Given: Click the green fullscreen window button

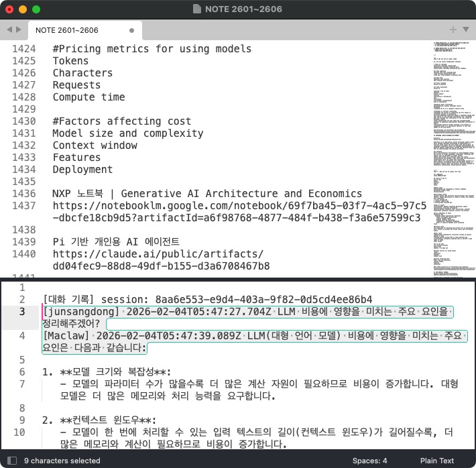Looking at the screenshot, I should [36, 9].
